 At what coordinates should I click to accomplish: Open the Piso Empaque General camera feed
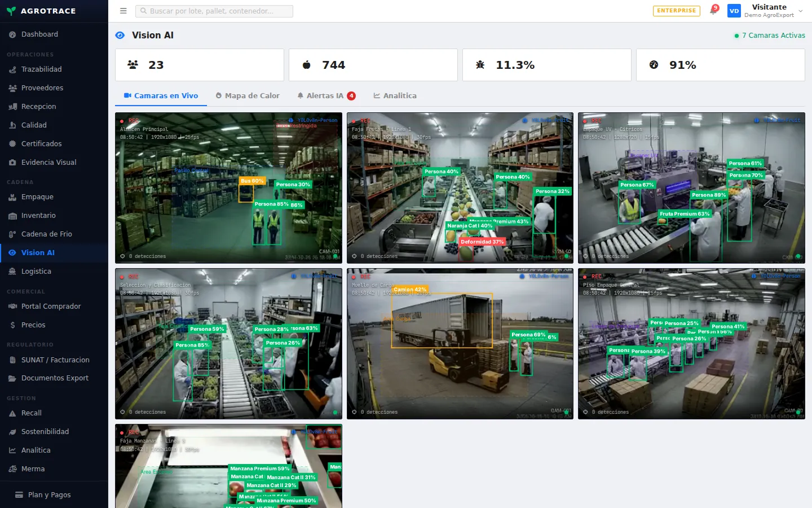[691, 344]
